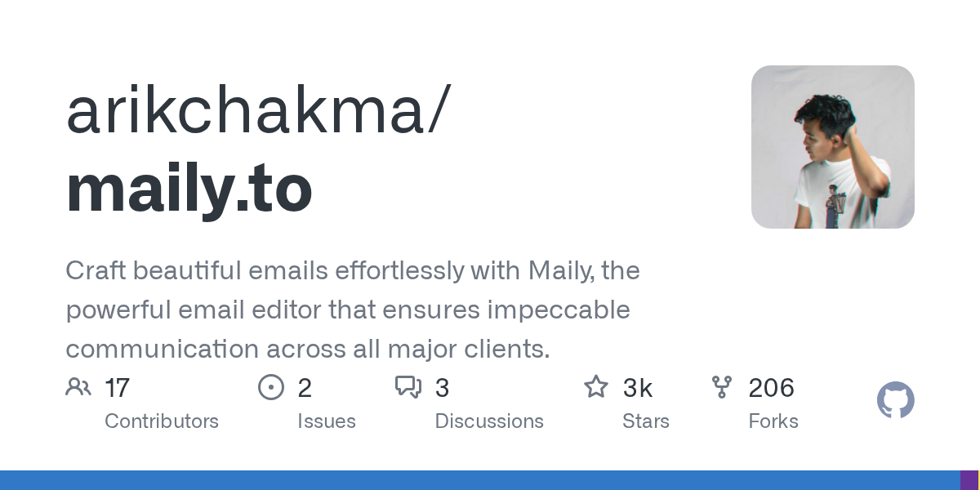
Task: Click the contributor count 17
Action: [118, 388]
